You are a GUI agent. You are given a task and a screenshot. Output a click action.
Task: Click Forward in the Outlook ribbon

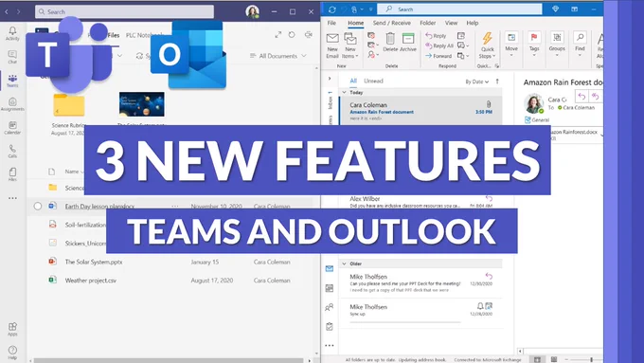click(x=438, y=56)
